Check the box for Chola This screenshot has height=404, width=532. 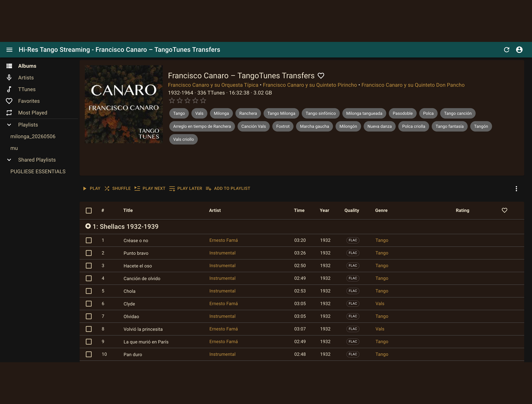click(89, 291)
